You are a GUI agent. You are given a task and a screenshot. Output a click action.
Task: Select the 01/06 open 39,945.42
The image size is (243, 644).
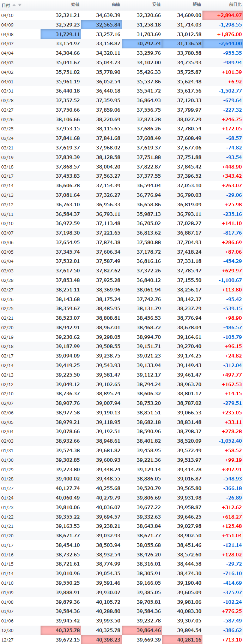coord(68,621)
